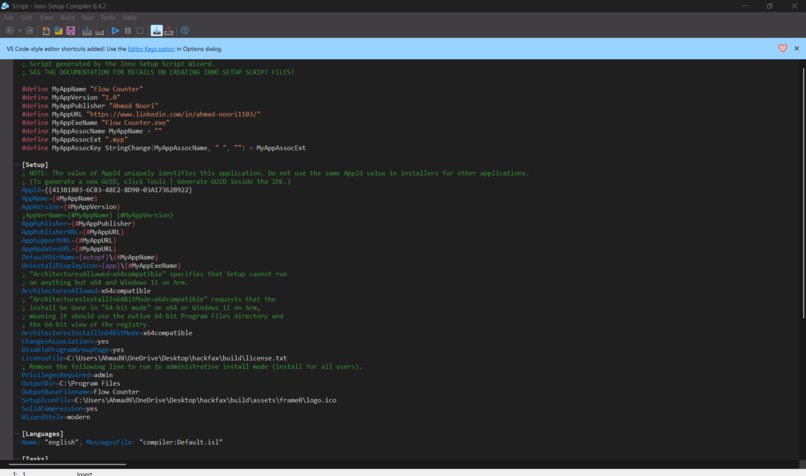Run the installer with the play icon
The width and height of the screenshot is (806, 476).
click(x=115, y=31)
